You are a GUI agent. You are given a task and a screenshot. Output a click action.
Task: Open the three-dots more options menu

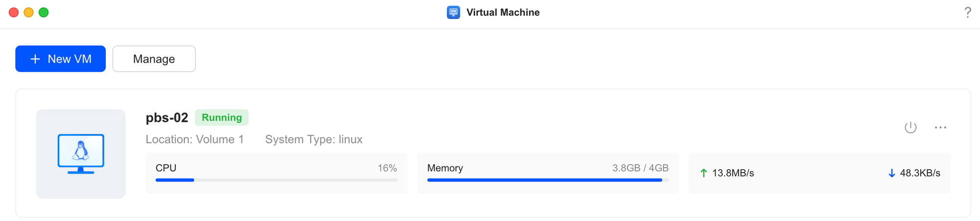(940, 128)
